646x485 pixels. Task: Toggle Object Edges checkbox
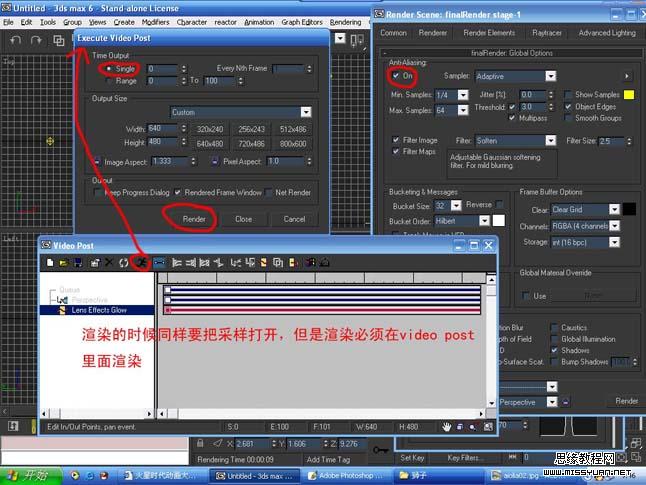(x=568, y=107)
